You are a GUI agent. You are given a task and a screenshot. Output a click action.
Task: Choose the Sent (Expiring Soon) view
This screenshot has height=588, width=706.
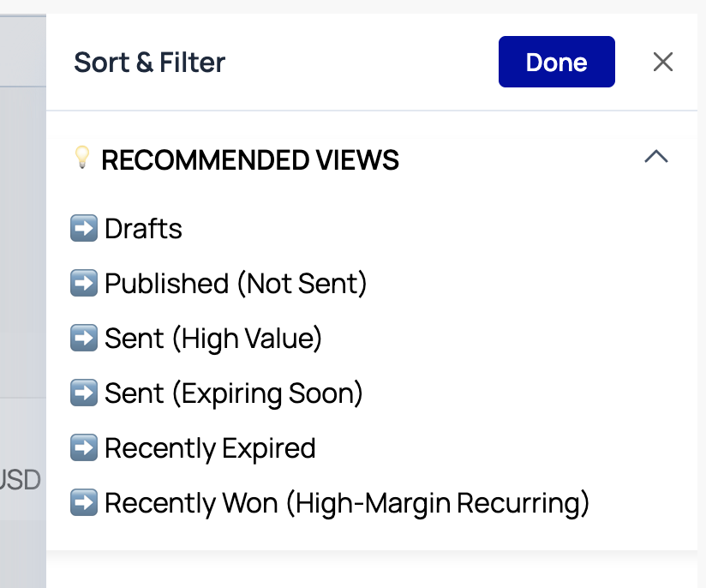click(x=233, y=393)
